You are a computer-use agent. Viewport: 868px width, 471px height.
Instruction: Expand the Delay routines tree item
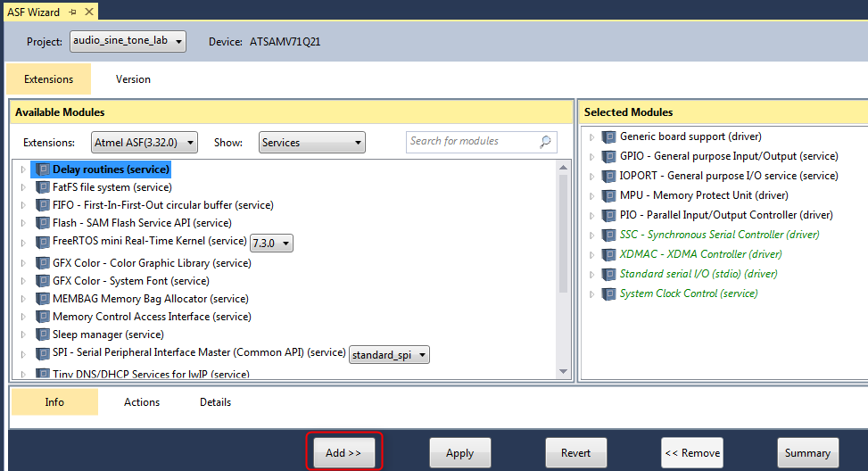click(23, 169)
